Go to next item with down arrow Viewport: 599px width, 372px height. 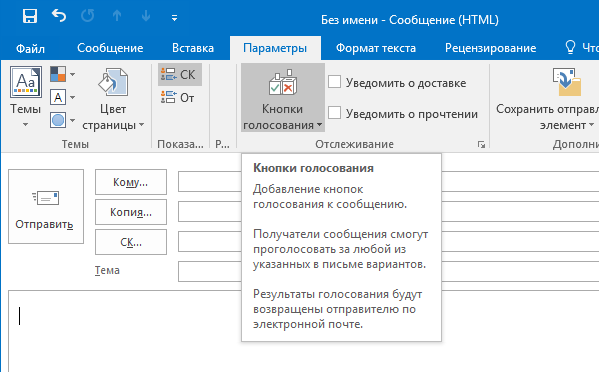click(x=146, y=16)
